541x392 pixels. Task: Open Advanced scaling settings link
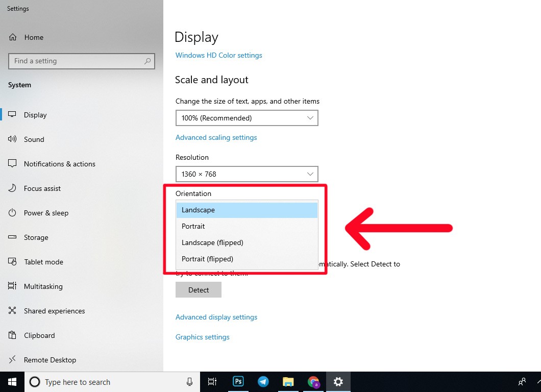tap(216, 137)
